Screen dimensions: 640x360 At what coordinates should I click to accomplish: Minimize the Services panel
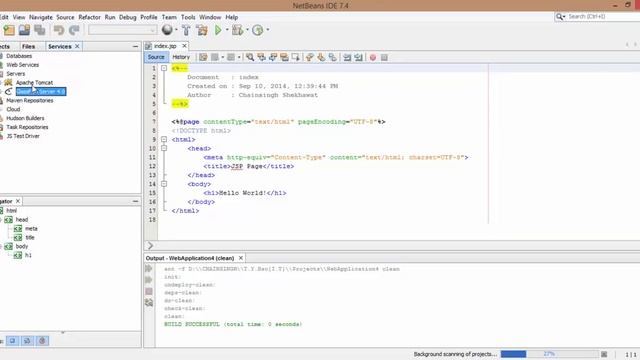[x=135, y=47]
